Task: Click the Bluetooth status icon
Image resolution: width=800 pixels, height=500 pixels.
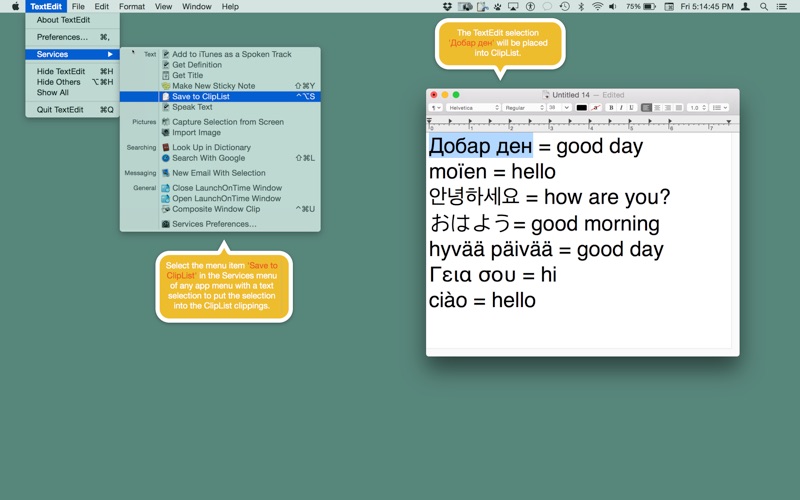Action: click(581, 7)
